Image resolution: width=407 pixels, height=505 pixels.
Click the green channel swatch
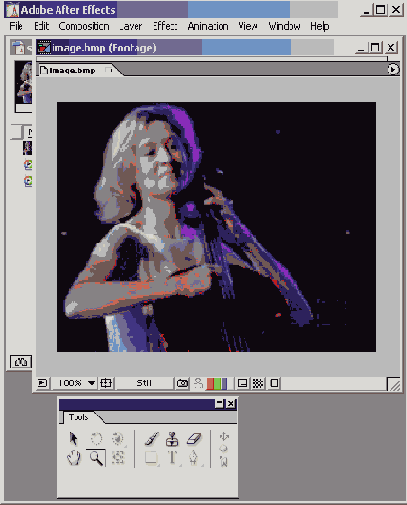[x=217, y=384]
